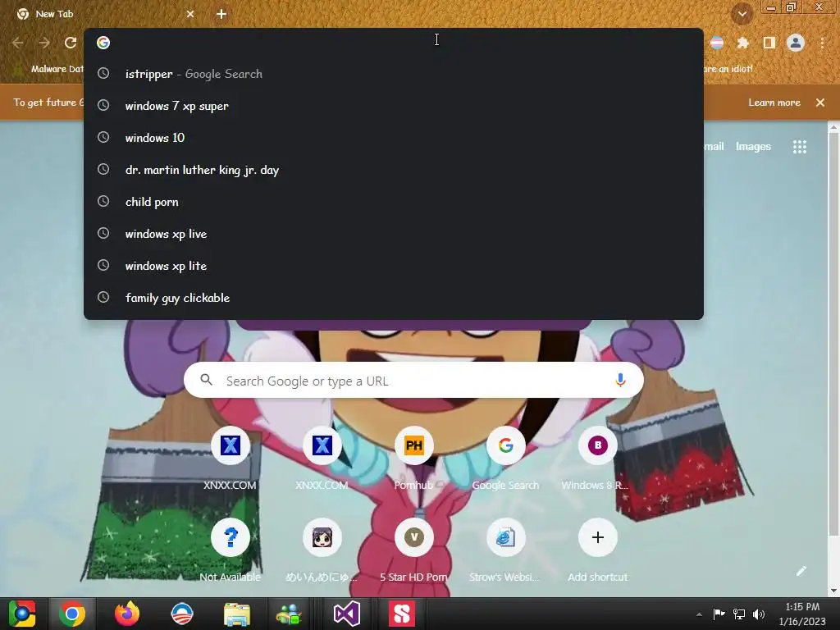Open the clock showing 1:15 PM
Screen dimensions: 840x630
[x=802, y=614]
